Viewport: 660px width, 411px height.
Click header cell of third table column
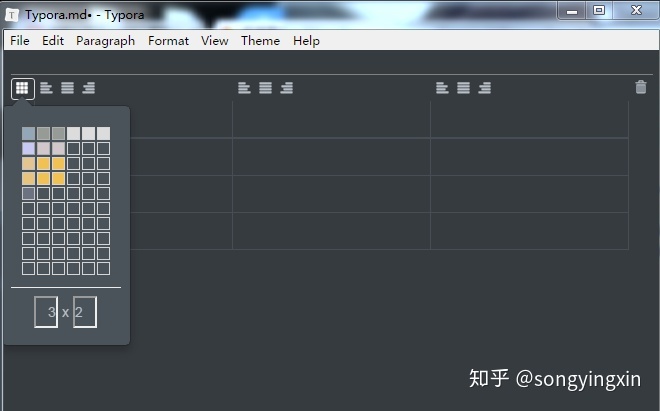[530, 120]
